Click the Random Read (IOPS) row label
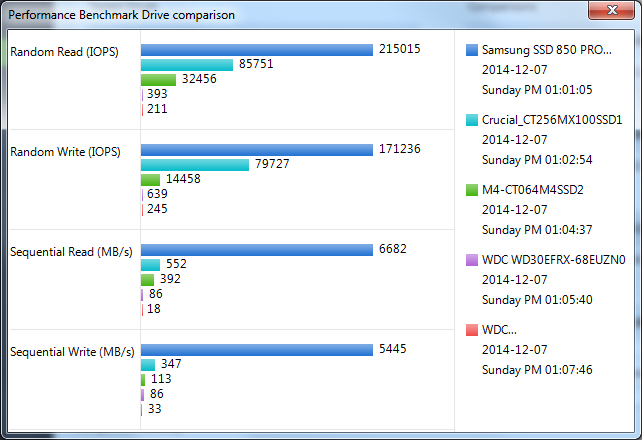Viewport: 642px width, 440px height. tap(64, 52)
